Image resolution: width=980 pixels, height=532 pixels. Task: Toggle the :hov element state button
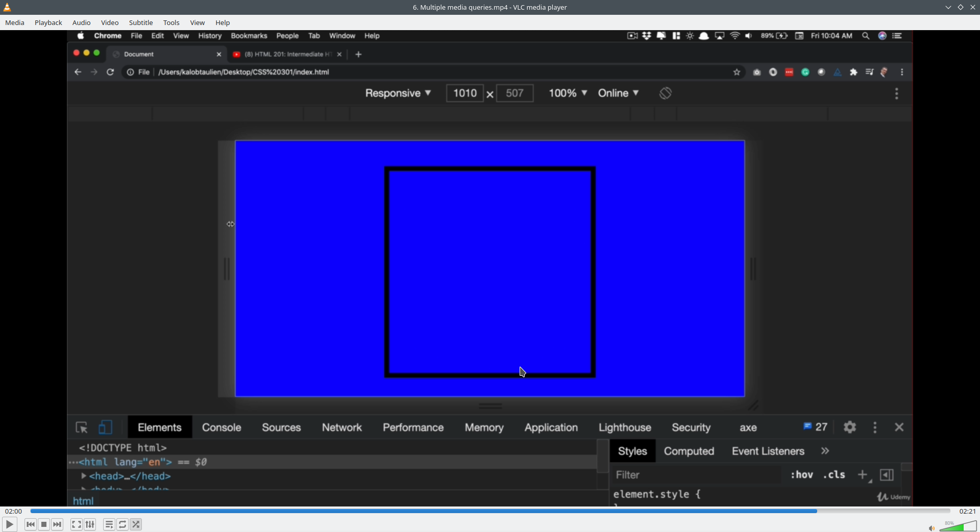pyautogui.click(x=802, y=475)
